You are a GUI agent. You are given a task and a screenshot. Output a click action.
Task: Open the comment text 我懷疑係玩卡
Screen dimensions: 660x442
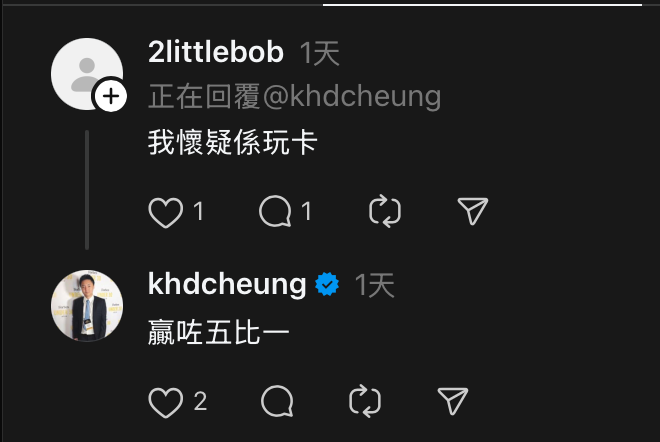coord(233,142)
